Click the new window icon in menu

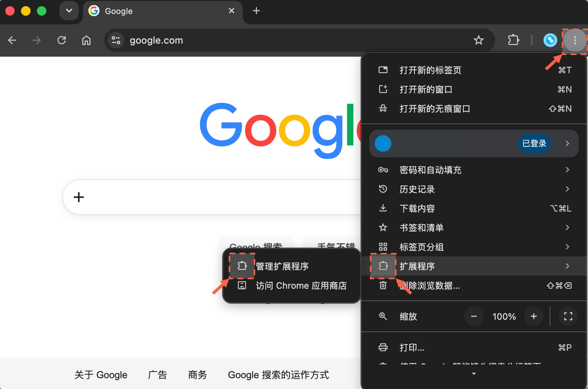point(383,89)
